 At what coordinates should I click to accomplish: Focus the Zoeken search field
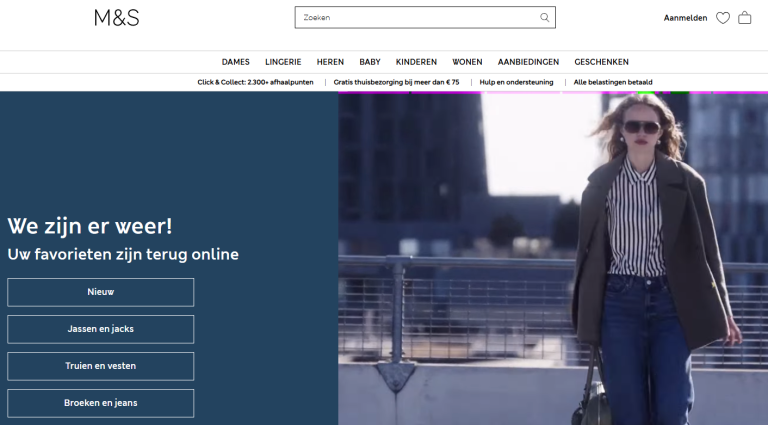415,17
